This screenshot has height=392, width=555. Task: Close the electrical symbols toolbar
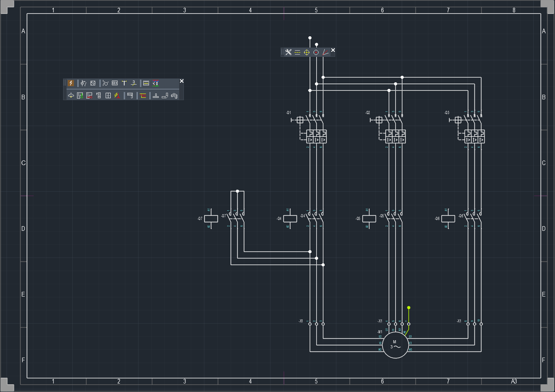point(182,81)
